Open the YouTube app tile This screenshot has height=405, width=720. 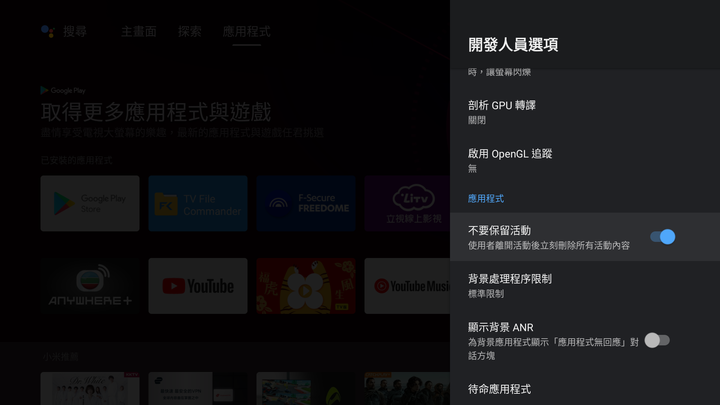tap(198, 286)
